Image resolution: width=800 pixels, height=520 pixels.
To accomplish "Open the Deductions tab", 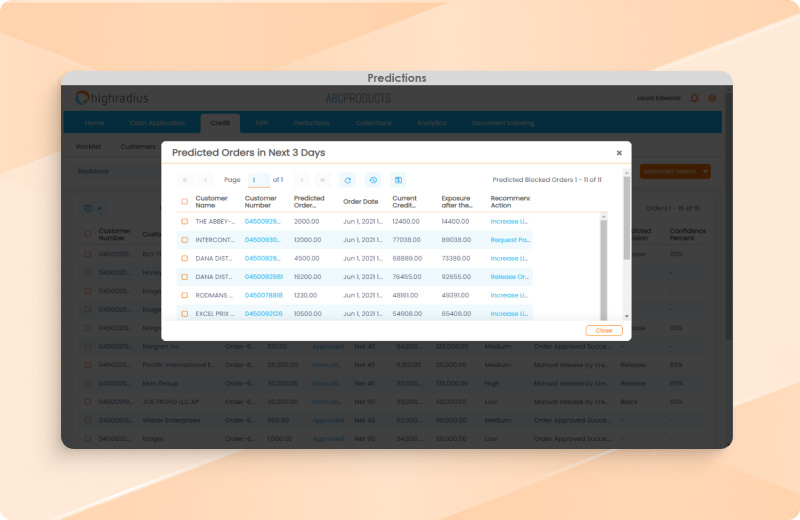I will tap(312, 123).
